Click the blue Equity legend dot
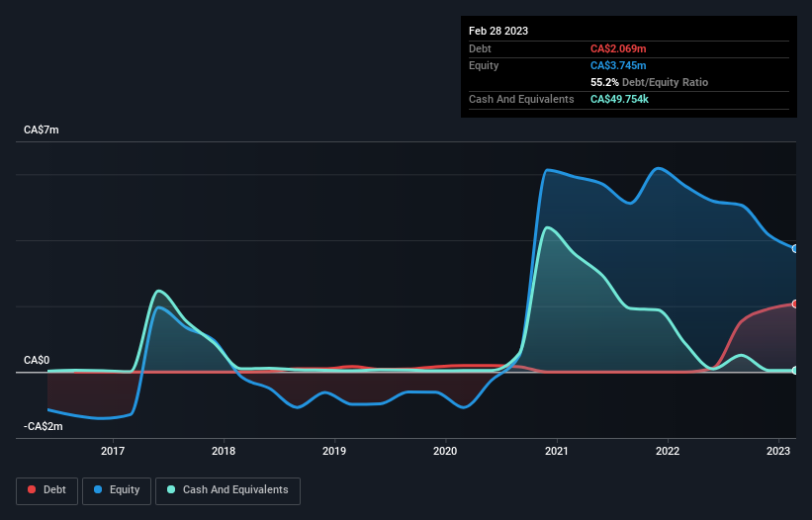The width and height of the screenshot is (812, 520). (98, 489)
